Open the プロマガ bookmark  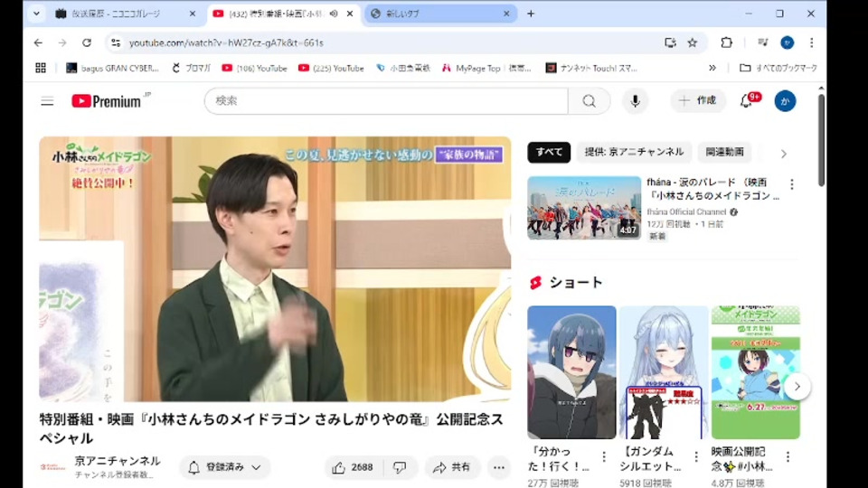[x=191, y=68]
